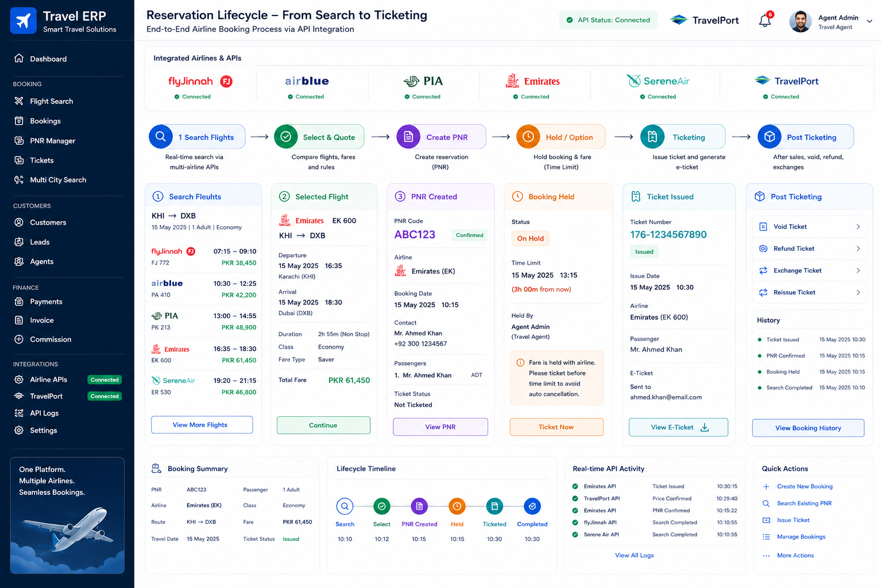The height and width of the screenshot is (588, 882).
Task: Click the info icon in fare held notice
Action: point(520,362)
